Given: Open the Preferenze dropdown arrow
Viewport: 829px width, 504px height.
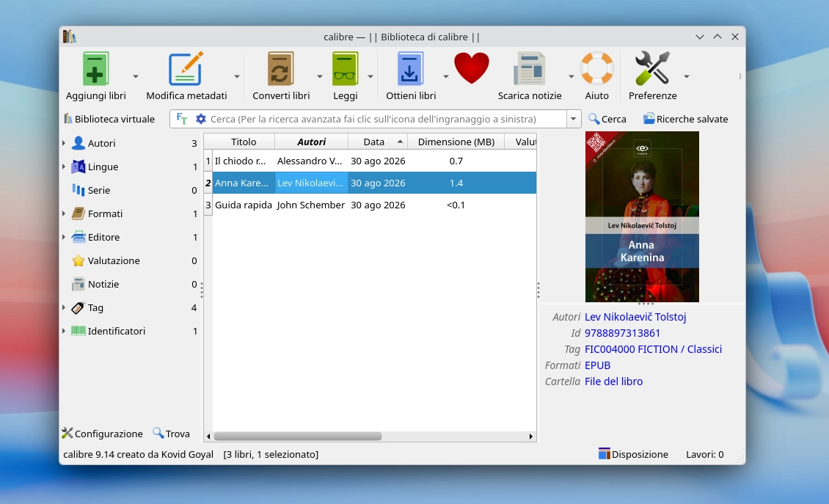Looking at the screenshot, I should tap(687, 77).
